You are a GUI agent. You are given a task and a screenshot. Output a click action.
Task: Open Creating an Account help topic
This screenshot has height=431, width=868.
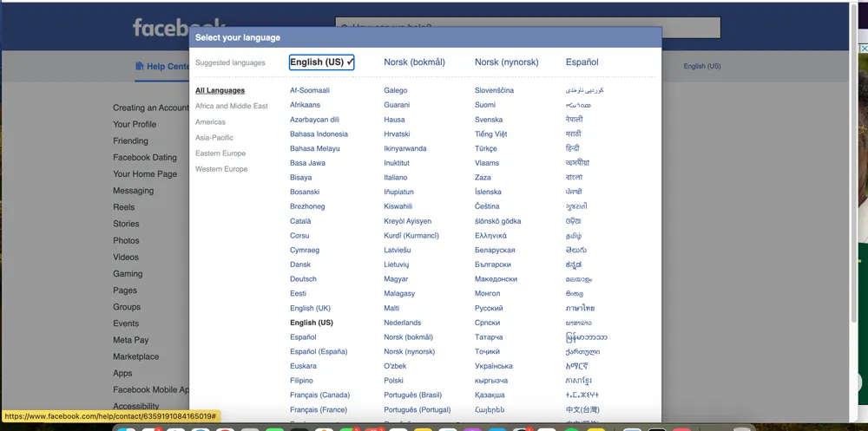(150, 108)
